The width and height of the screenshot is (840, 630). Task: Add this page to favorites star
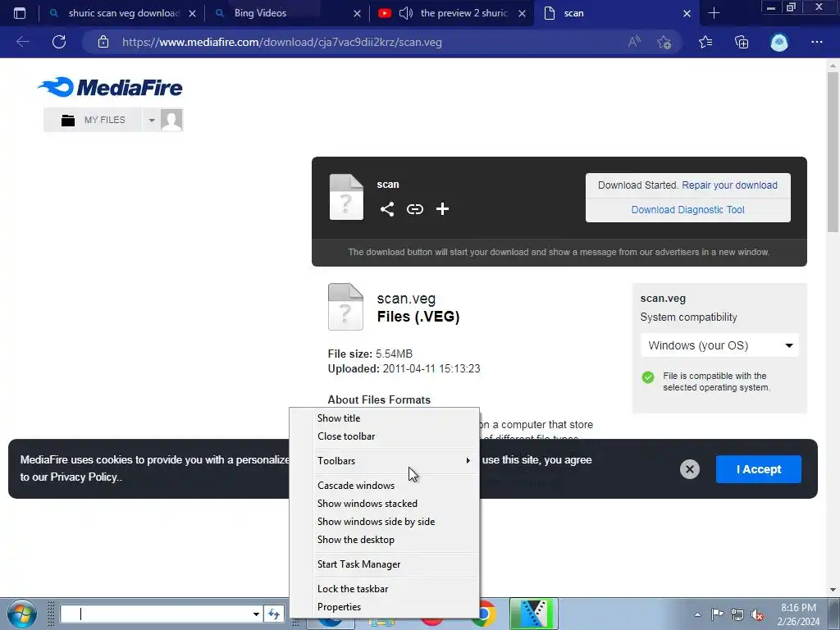(x=664, y=42)
